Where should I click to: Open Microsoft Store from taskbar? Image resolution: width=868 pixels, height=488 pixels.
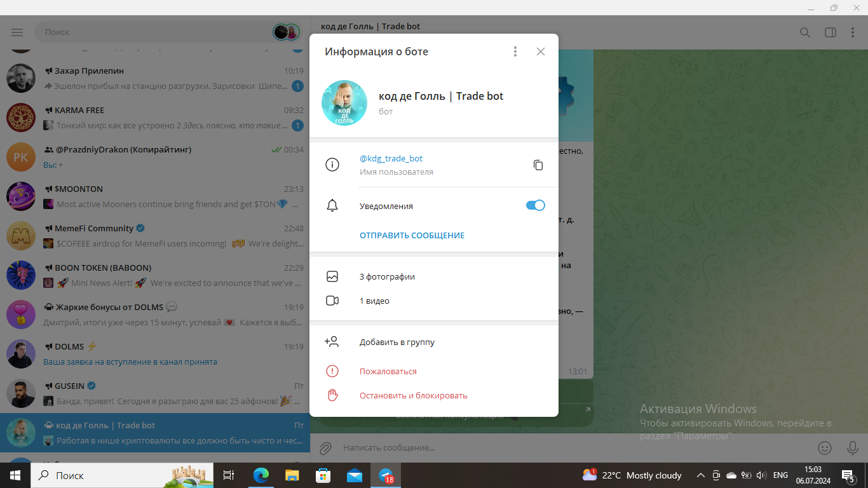[323, 475]
